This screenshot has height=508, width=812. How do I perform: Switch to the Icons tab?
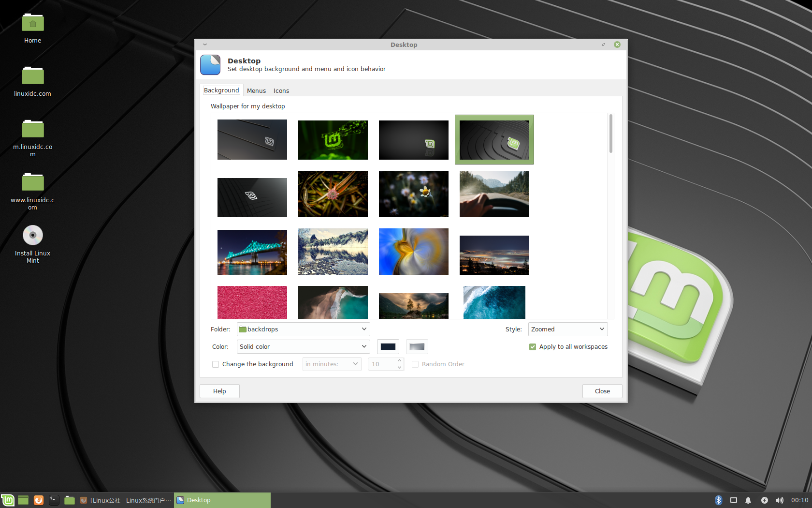(x=281, y=91)
